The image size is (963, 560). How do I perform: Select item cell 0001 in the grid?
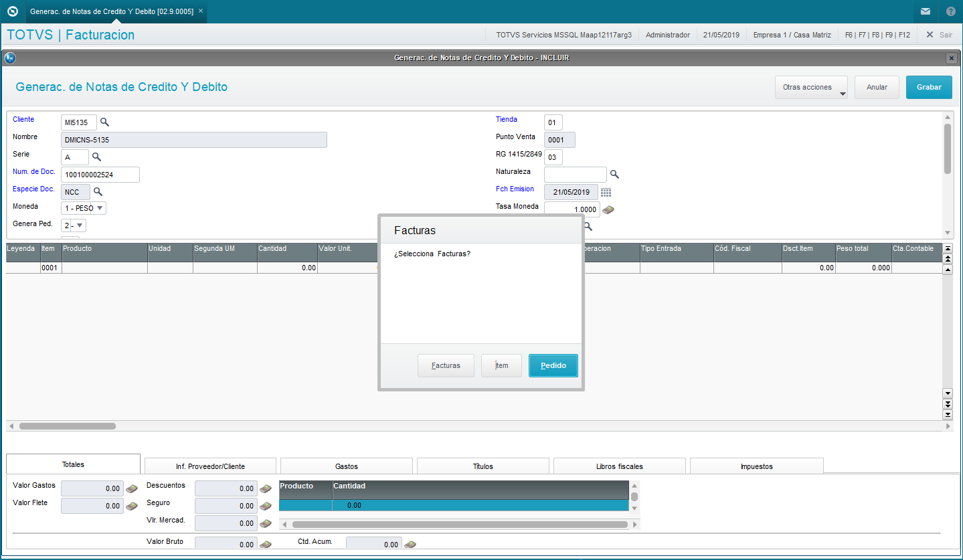[51, 268]
